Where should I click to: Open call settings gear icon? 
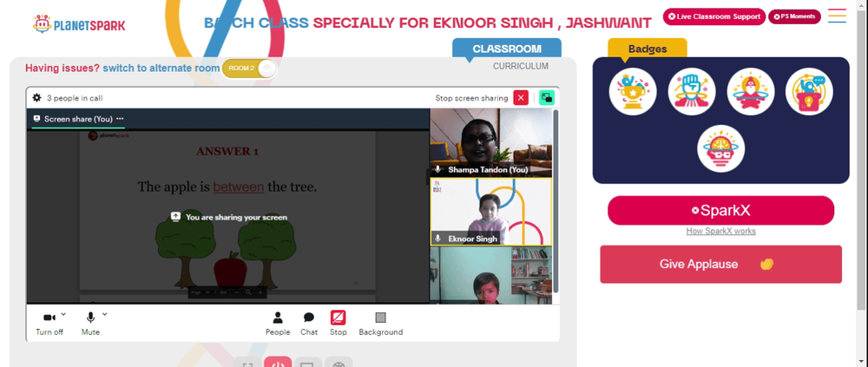pyautogui.click(x=36, y=98)
